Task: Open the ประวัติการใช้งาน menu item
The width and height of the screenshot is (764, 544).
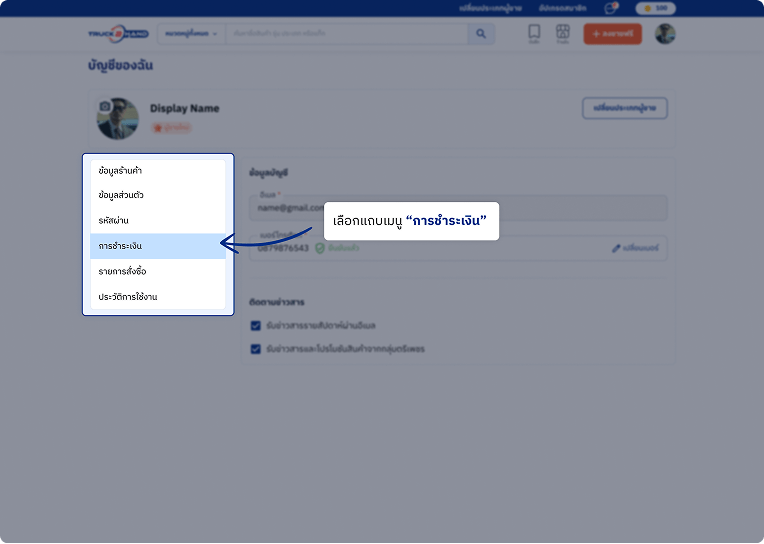Action: 158,297
